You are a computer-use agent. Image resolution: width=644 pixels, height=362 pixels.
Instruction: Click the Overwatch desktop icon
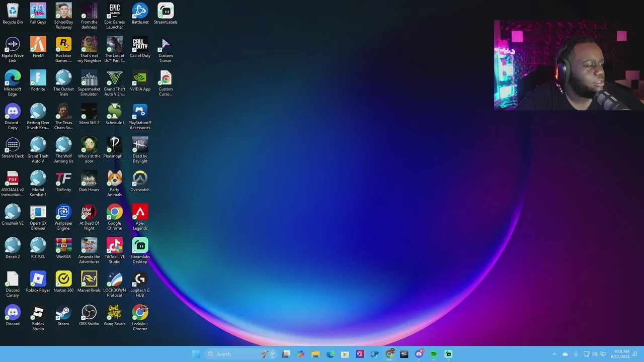(140, 182)
